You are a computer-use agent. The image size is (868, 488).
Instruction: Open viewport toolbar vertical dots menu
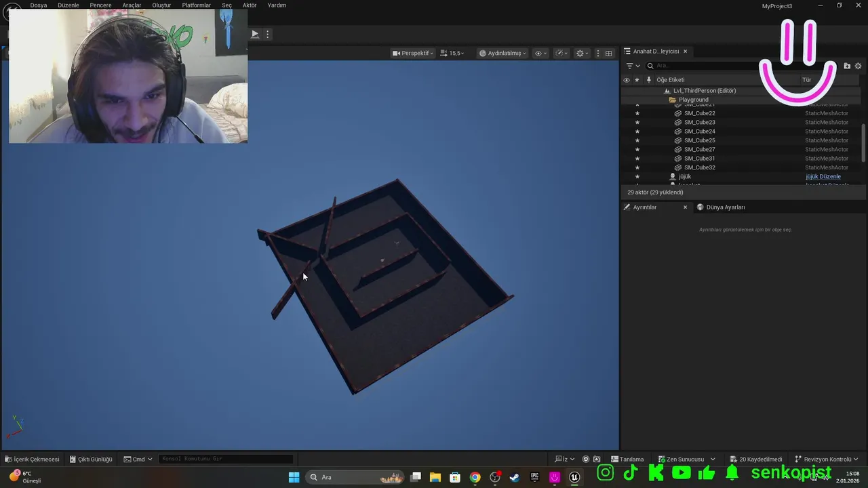pos(597,53)
